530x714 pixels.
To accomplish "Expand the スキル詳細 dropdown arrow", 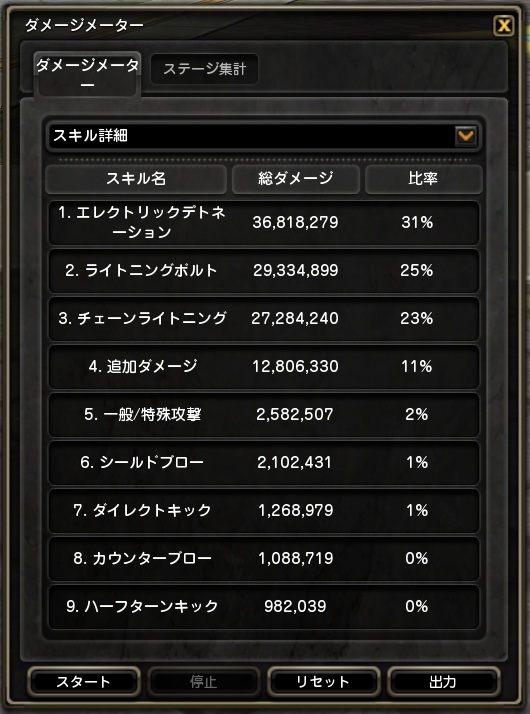I will tap(465, 136).
